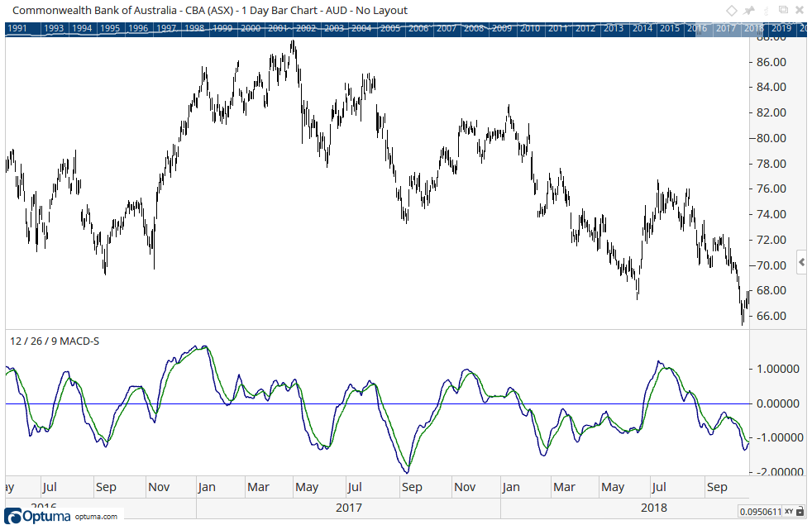Toggle the padlock icon beside XY
This screenshot has height=525, width=812.
click(x=800, y=512)
